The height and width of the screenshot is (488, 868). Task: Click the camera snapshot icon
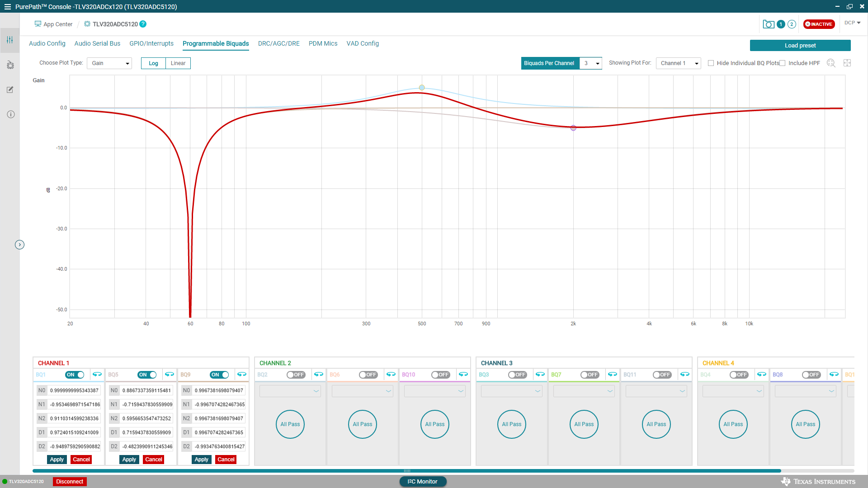(768, 24)
